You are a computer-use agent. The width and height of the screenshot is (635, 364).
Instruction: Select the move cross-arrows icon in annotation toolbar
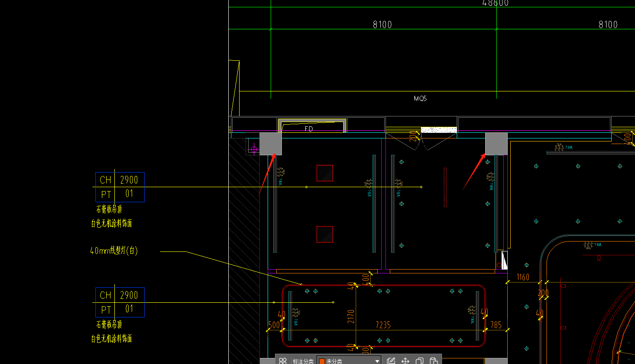click(x=405, y=361)
